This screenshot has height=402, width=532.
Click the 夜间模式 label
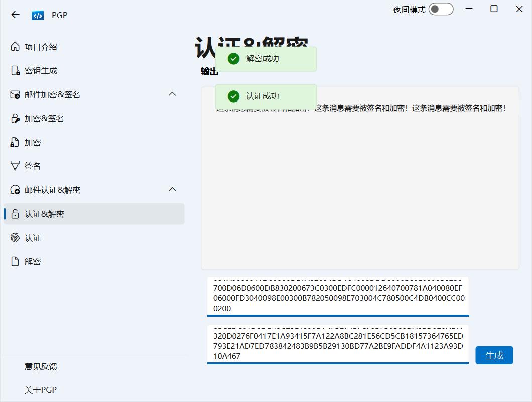409,10
